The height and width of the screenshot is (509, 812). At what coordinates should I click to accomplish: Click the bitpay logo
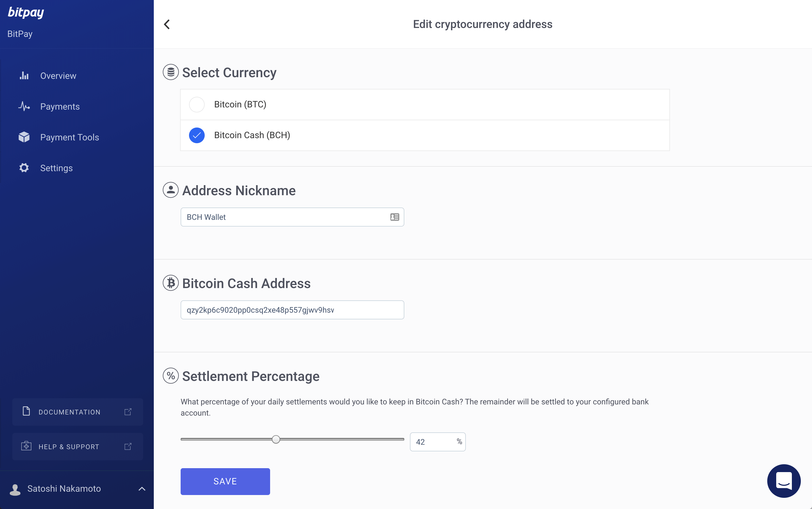26,13
